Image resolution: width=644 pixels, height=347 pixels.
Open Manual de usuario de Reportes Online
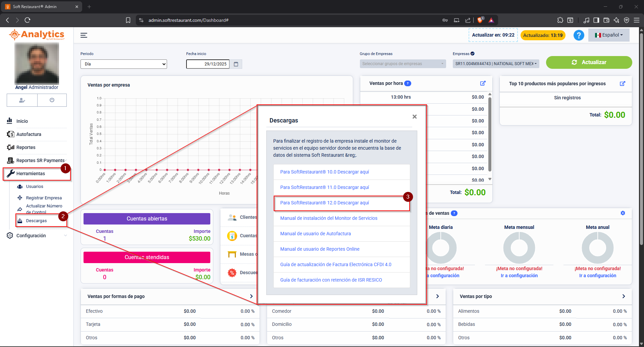point(320,249)
